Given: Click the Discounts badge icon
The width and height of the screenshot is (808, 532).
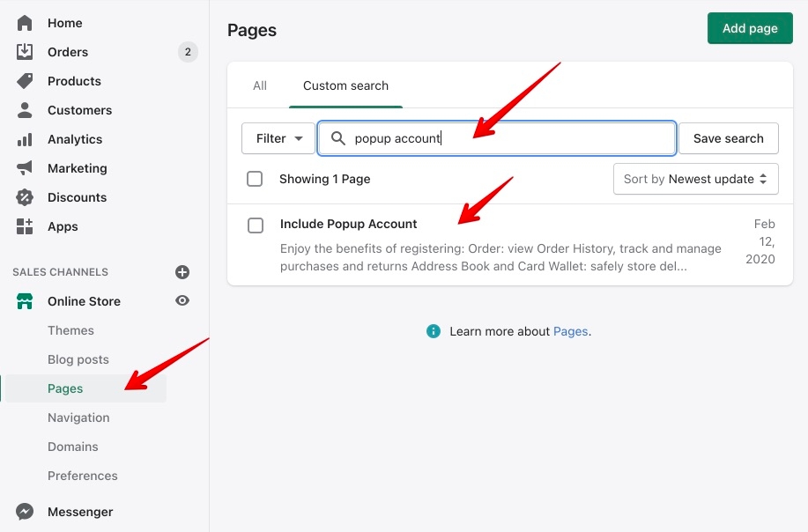Looking at the screenshot, I should tap(25, 197).
